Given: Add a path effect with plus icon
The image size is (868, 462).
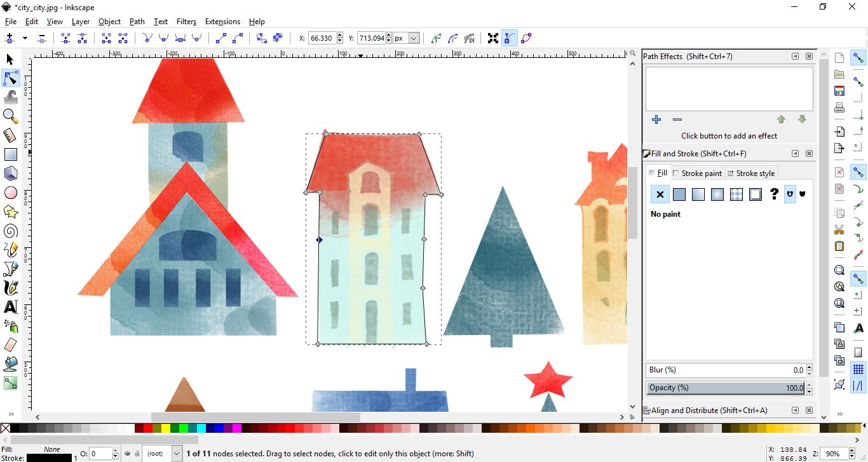Looking at the screenshot, I should 656,119.
